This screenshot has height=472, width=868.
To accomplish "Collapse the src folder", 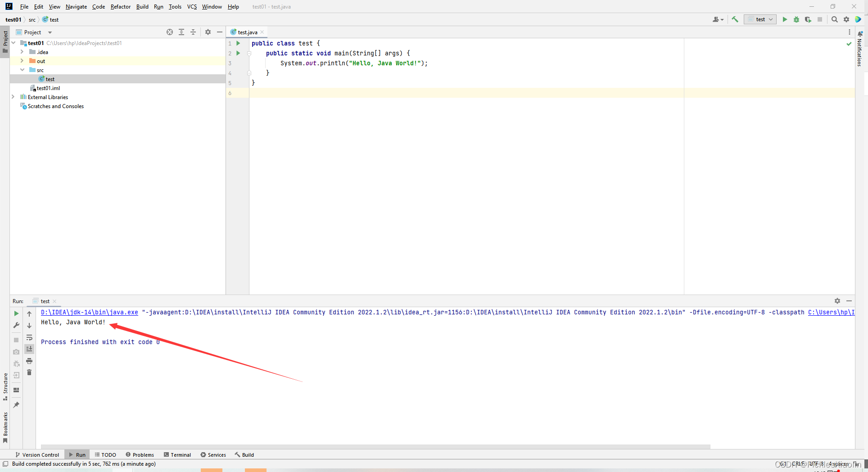I will [22, 70].
